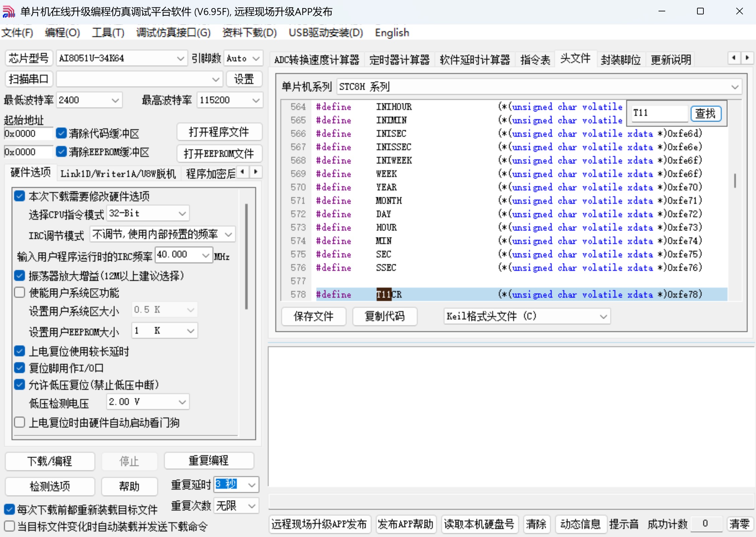Screen dimensions: 756x537
Task: Click hardware options panel vertical scrollbar
Action: point(247,256)
